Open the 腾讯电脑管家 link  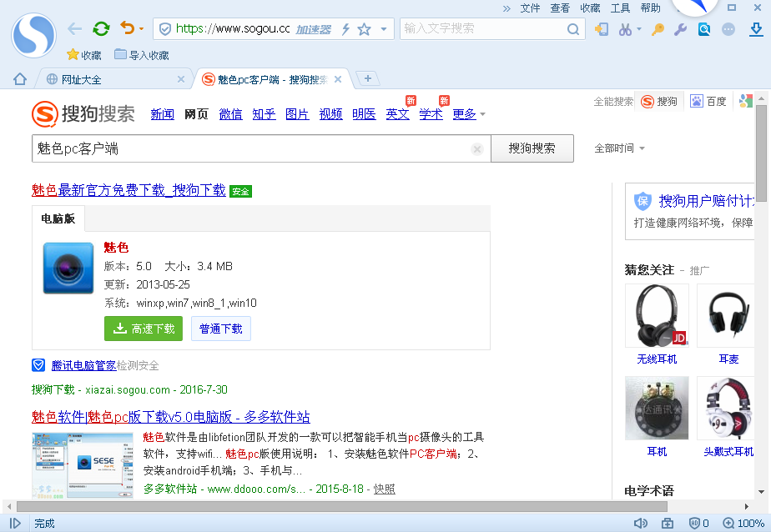click(x=83, y=365)
